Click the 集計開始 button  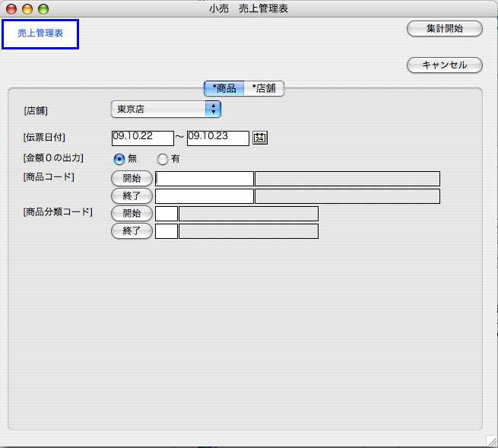444,29
